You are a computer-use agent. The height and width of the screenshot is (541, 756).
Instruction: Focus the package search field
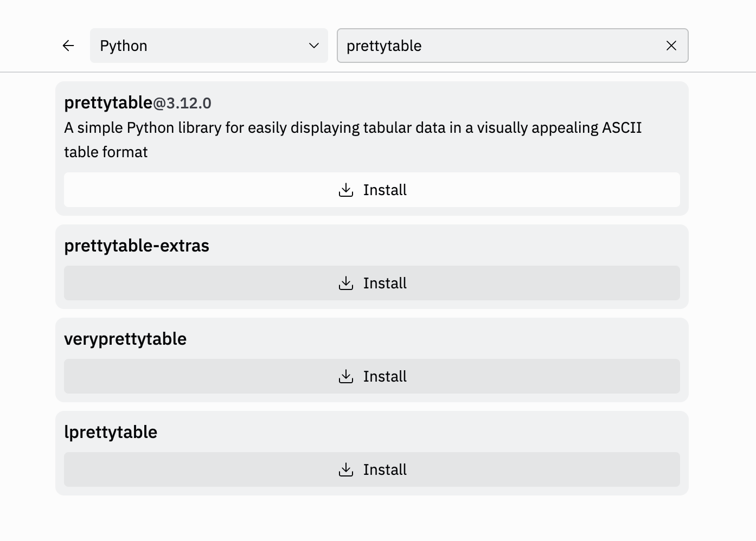499,46
